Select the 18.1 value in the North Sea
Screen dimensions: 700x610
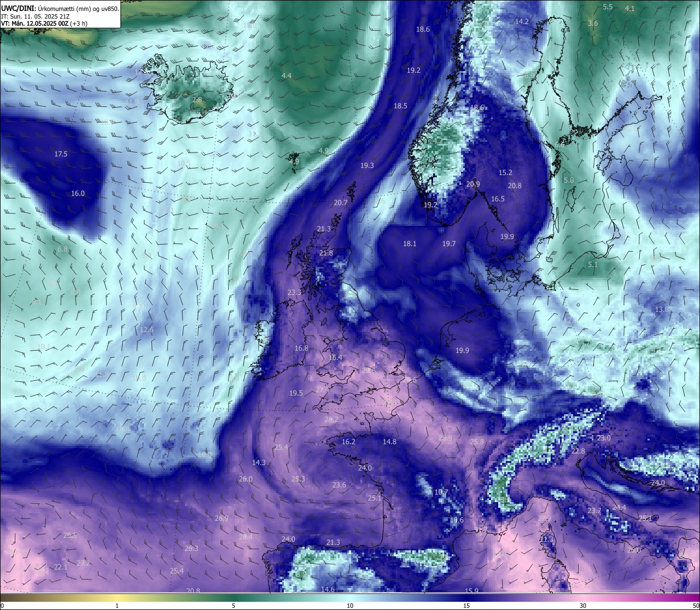[x=410, y=244]
